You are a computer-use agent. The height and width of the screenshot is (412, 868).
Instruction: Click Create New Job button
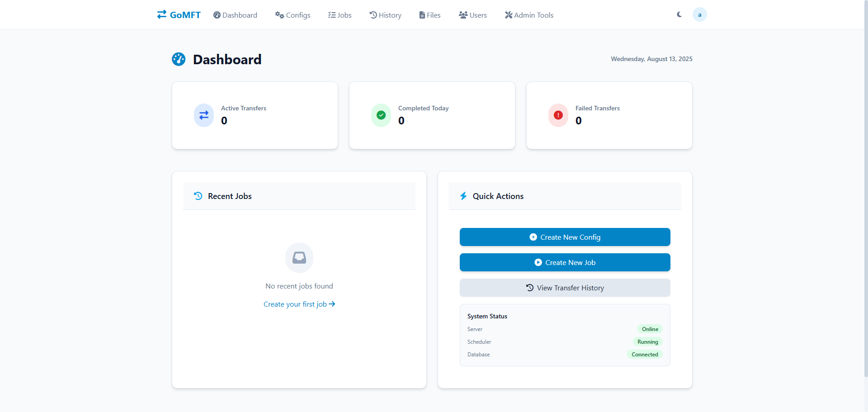point(565,262)
